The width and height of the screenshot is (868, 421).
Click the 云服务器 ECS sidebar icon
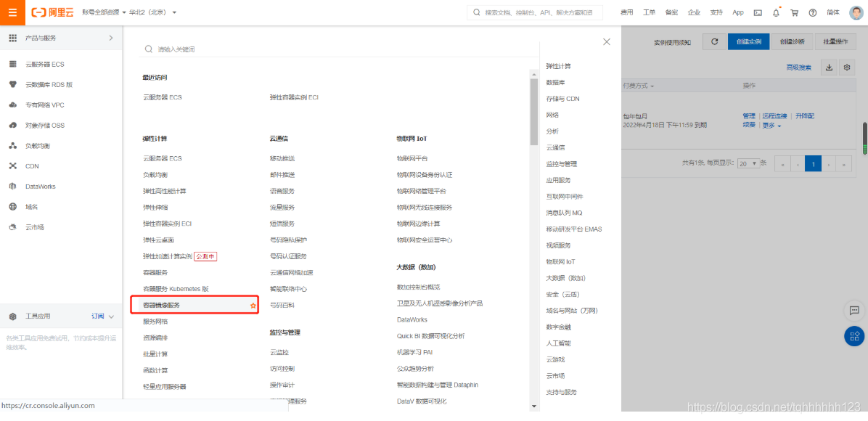click(13, 65)
